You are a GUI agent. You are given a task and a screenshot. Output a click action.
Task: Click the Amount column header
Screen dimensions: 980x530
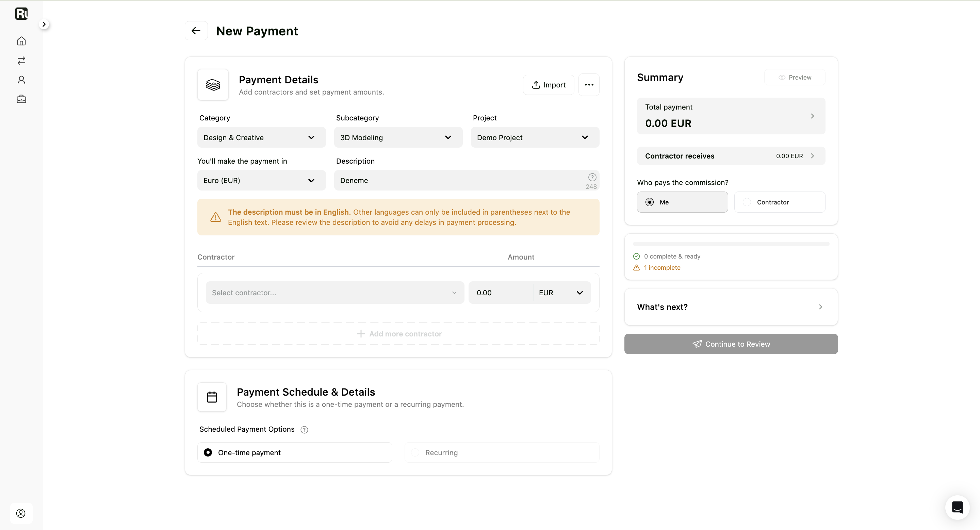pos(521,257)
